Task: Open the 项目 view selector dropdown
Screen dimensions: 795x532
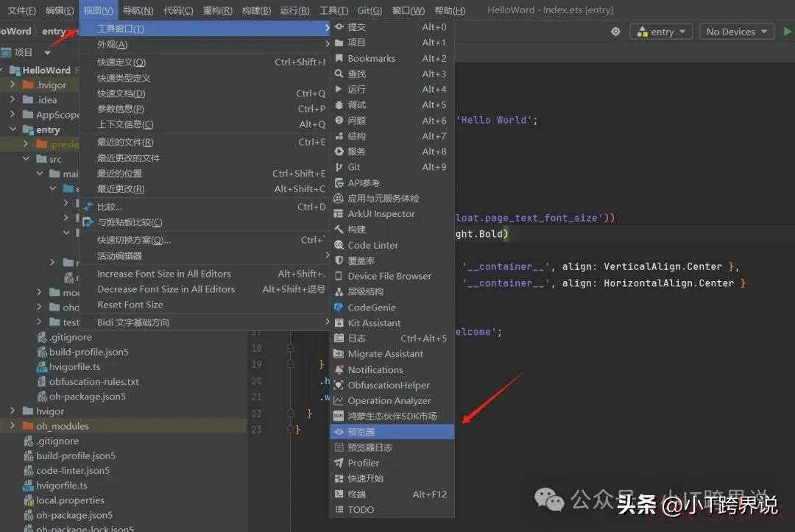Action: coord(47,53)
